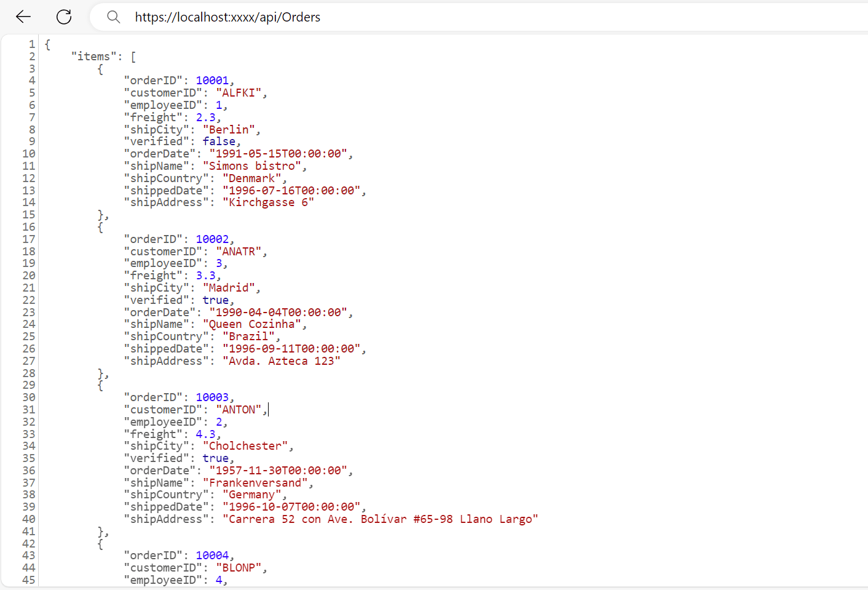Click shipCity value "Berlin"
The width and height of the screenshot is (868, 590).
click(x=229, y=130)
